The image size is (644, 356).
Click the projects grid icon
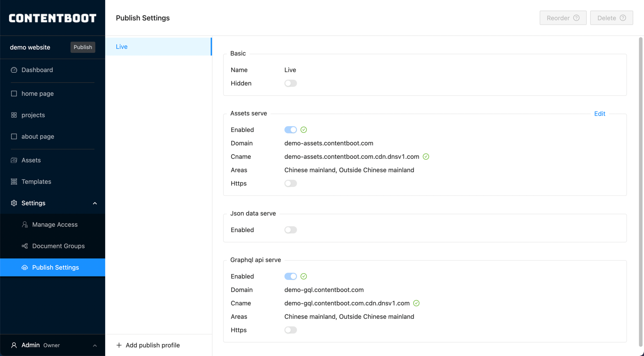tap(14, 115)
